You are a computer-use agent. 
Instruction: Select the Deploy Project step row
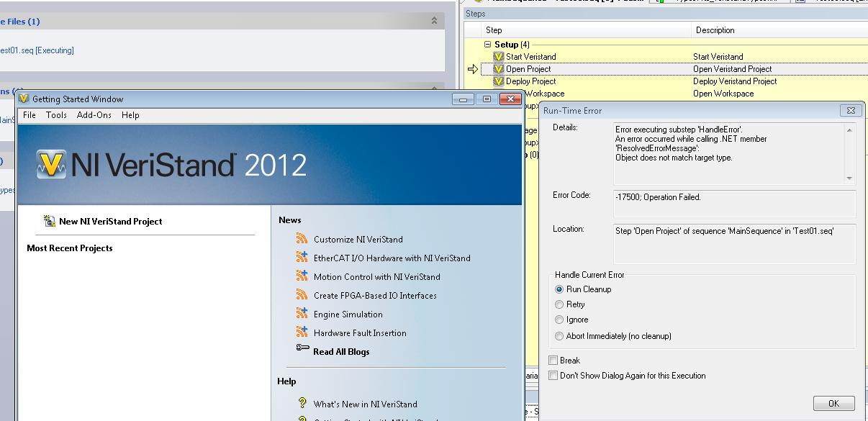tap(674, 81)
